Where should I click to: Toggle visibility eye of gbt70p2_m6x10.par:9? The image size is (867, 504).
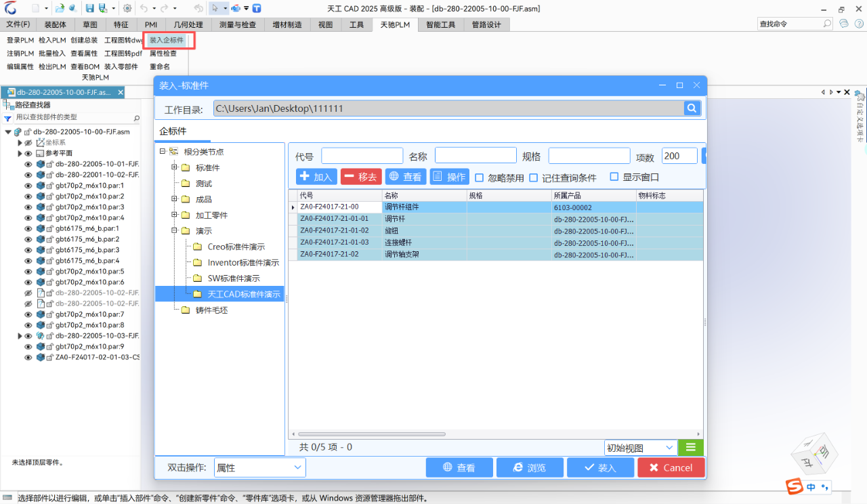28,347
